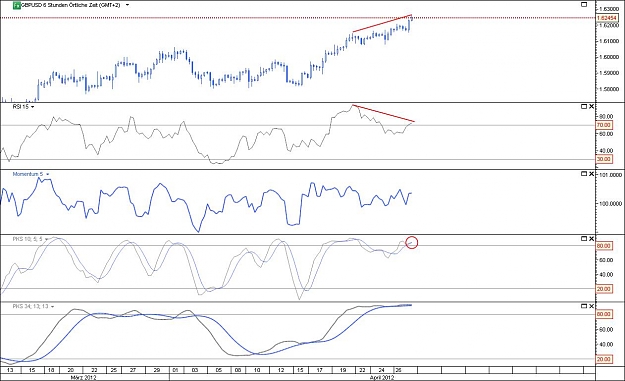The width and height of the screenshot is (625, 381).
Task: Click the green Fx icon beside GBPUSD title
Action: [16, 5]
